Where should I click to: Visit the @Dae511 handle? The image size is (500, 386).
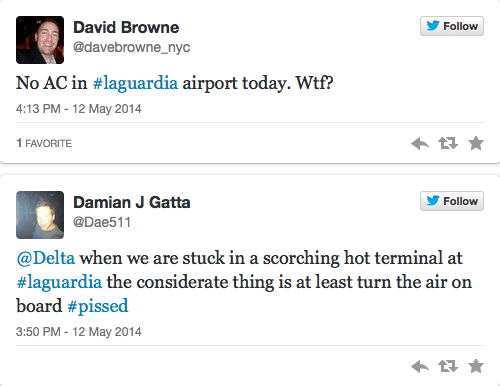102,222
